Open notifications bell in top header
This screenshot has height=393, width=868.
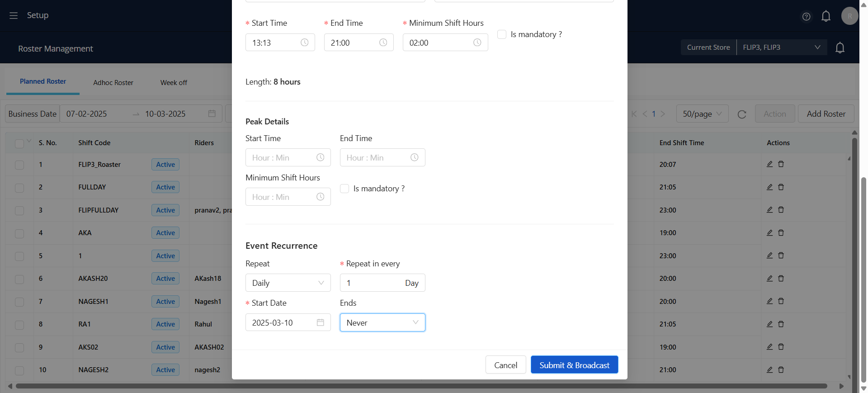click(x=826, y=16)
